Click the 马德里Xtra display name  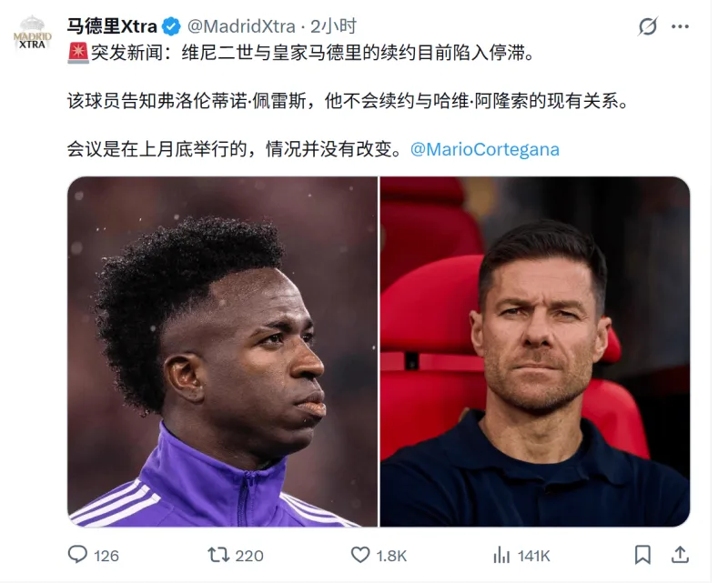pyautogui.click(x=112, y=26)
